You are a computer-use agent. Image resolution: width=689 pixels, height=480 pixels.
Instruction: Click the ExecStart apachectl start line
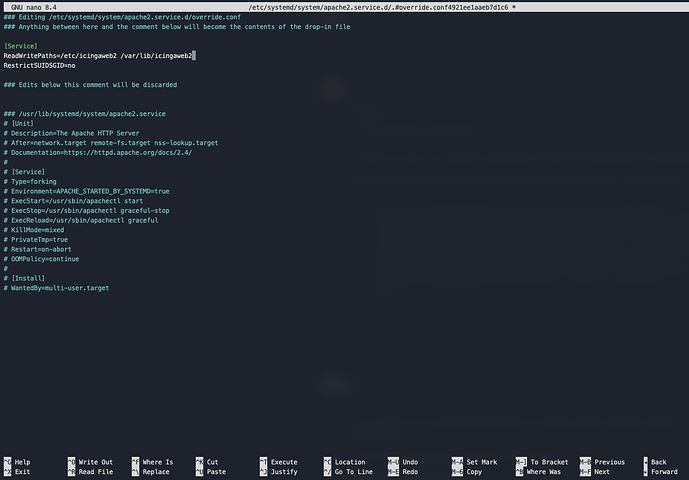73,200
